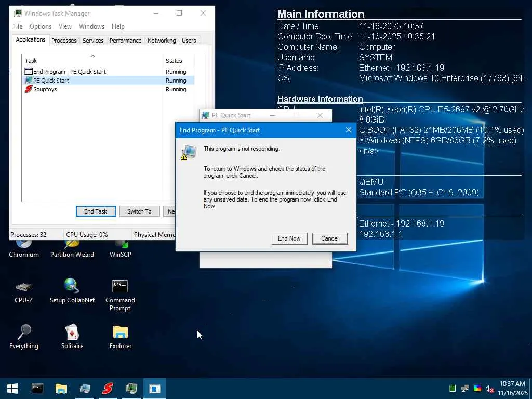Open File Explorer from the taskbar

click(61, 389)
